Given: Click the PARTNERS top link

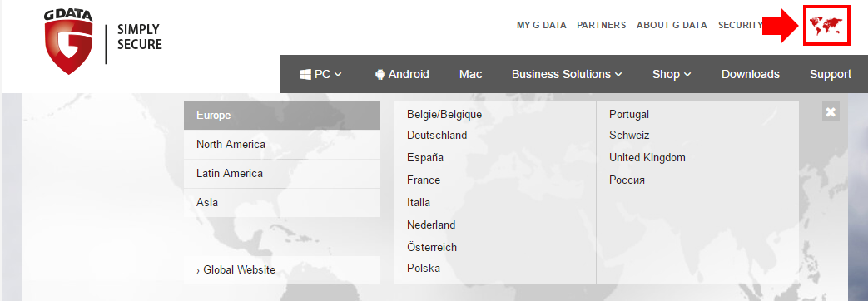Looking at the screenshot, I should (x=601, y=26).
